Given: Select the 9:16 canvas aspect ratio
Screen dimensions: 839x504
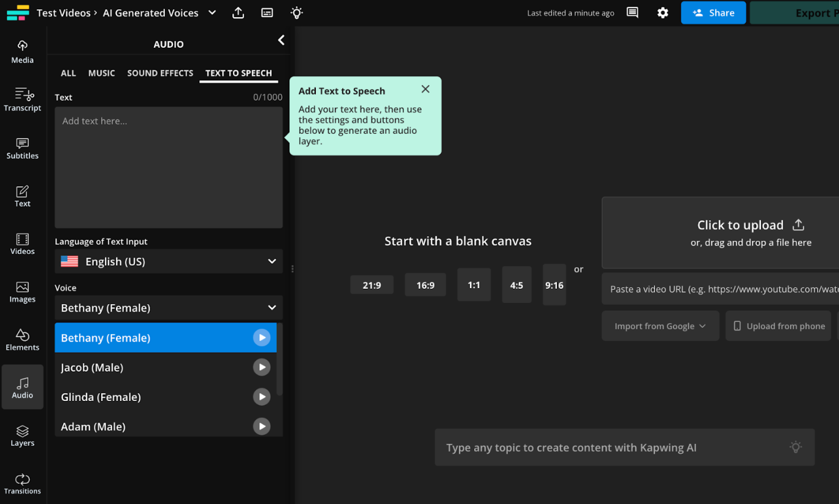Looking at the screenshot, I should pos(554,284).
